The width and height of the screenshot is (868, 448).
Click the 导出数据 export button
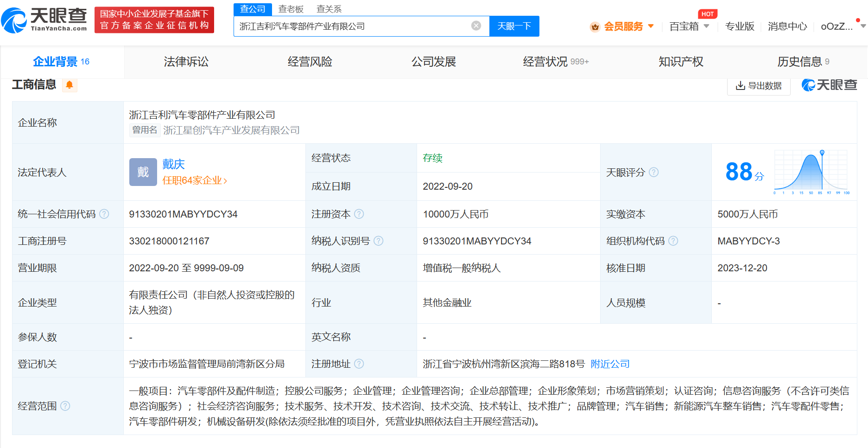pos(759,86)
